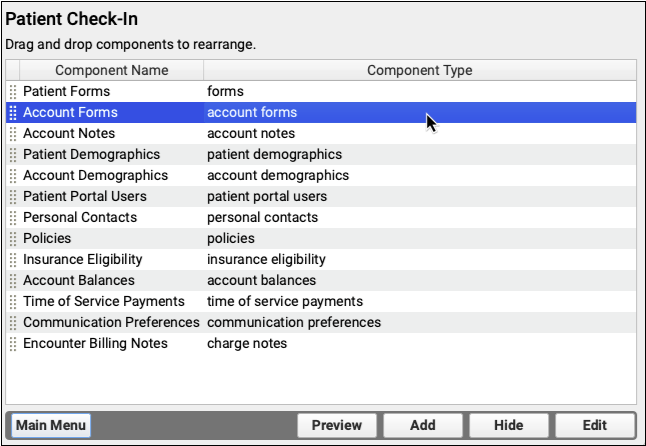
Task: Sort by Component Name column header
Action: [x=111, y=71]
